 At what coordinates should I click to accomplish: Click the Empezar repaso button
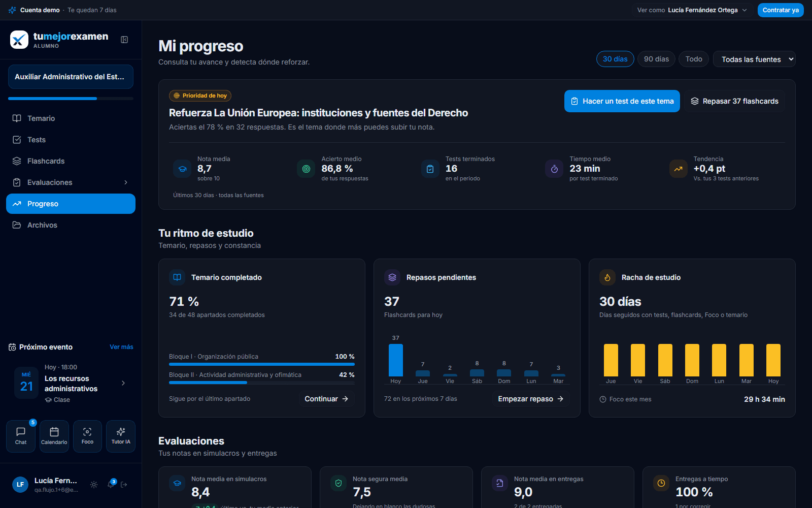531,399
